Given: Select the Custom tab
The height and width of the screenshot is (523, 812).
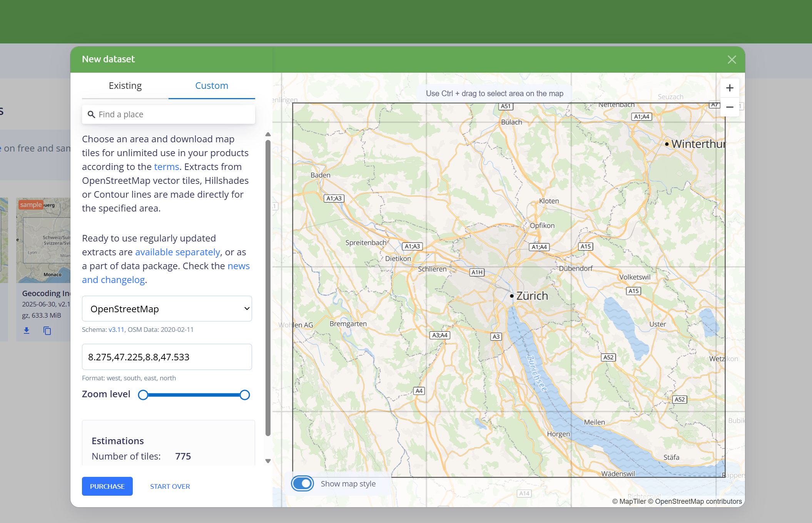Looking at the screenshot, I should (x=211, y=86).
